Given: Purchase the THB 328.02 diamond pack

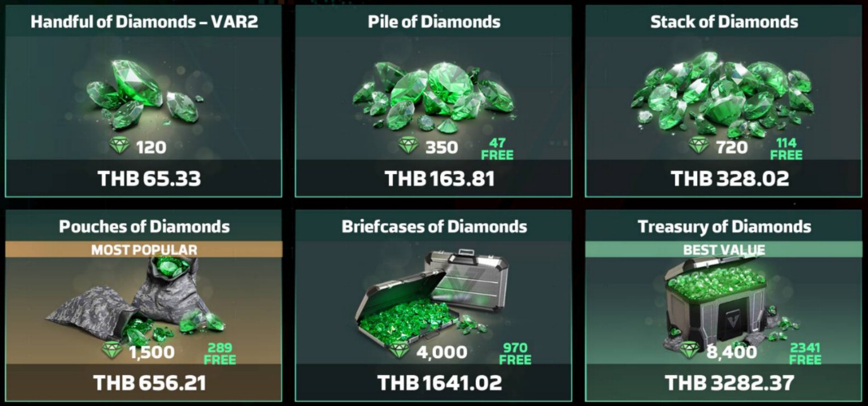Looking at the screenshot, I should [730, 178].
